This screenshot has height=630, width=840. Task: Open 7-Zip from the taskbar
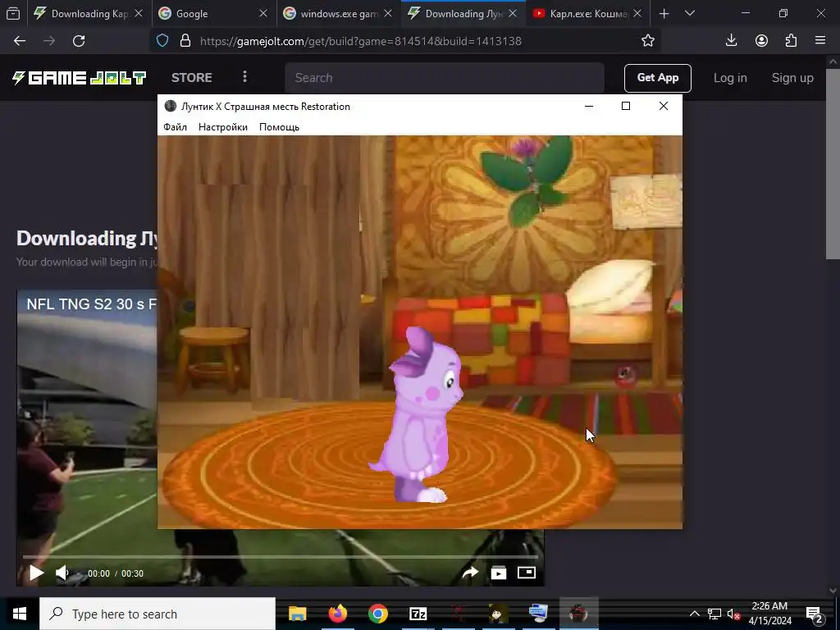[x=418, y=614]
